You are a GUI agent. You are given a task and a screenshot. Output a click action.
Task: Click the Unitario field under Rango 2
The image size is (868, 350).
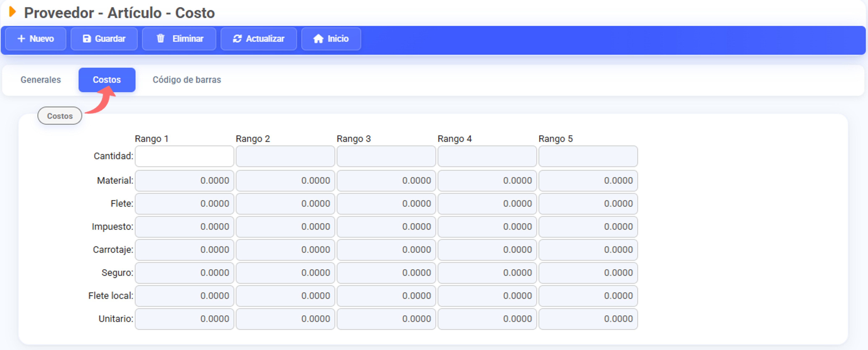(285, 319)
